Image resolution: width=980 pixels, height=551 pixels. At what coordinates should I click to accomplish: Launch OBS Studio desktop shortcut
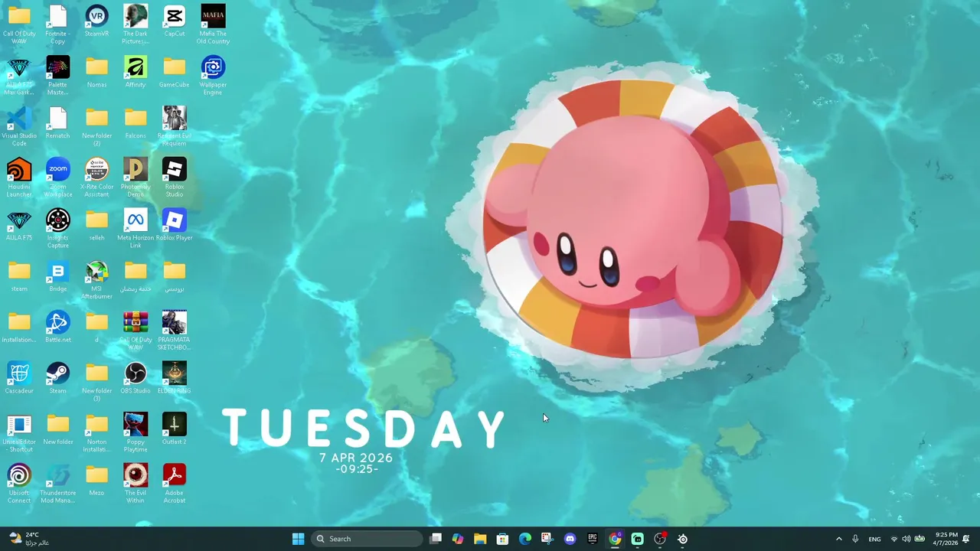(136, 379)
